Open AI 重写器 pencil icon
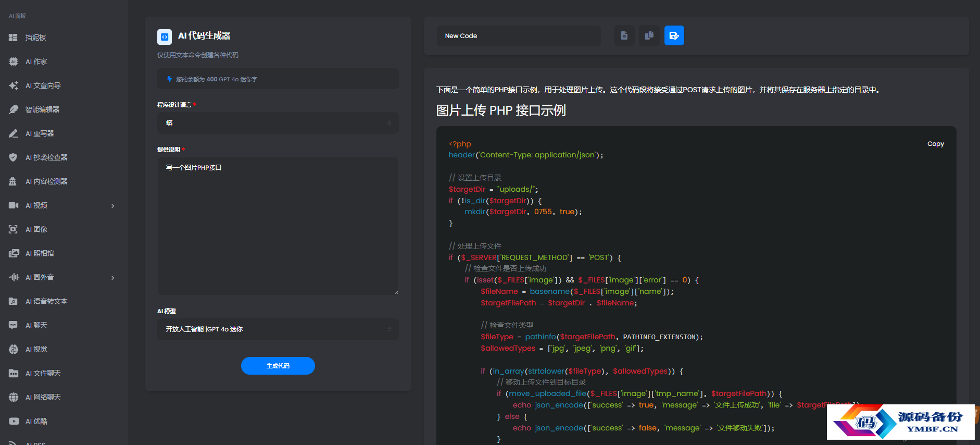 point(14,133)
